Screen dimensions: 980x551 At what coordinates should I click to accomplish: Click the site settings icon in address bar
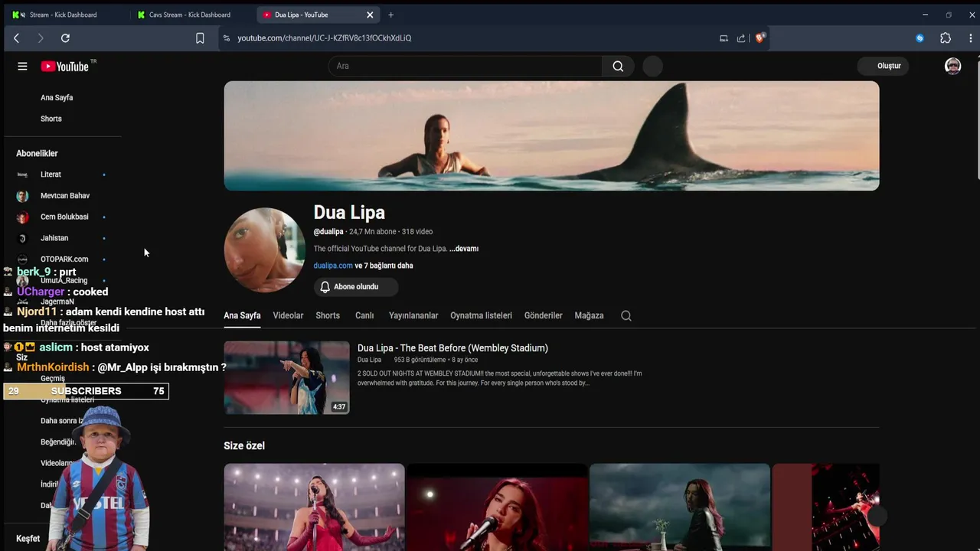[226, 37]
